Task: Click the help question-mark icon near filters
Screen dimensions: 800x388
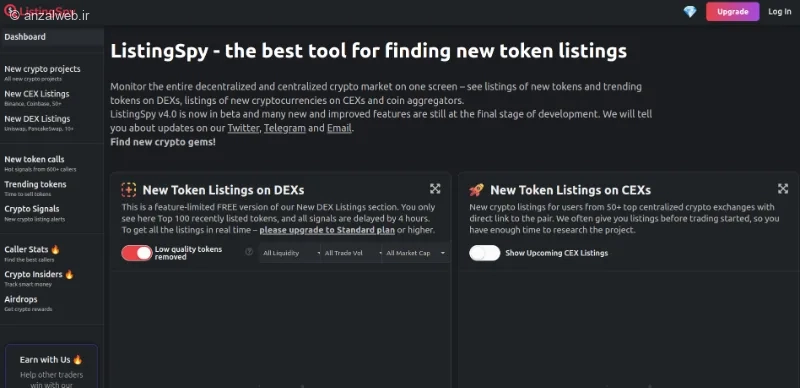Action: [x=249, y=251]
